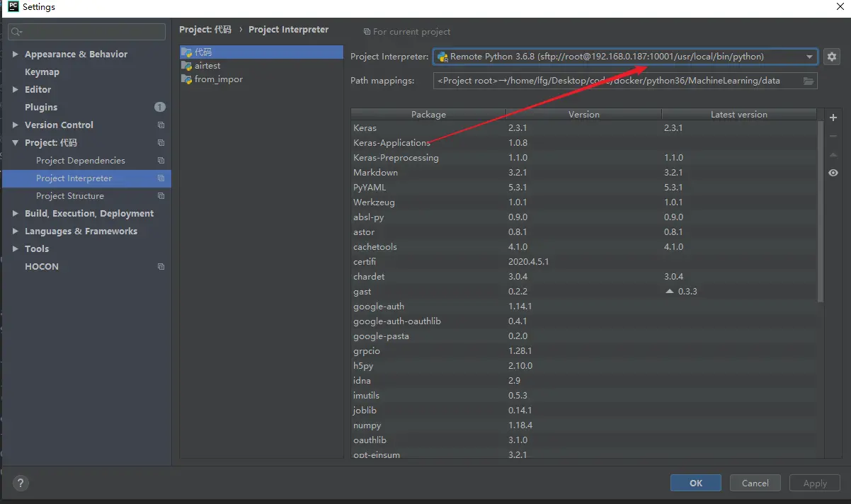The image size is (851, 504).
Task: Select the oauthlib package row
Action: 584,440
